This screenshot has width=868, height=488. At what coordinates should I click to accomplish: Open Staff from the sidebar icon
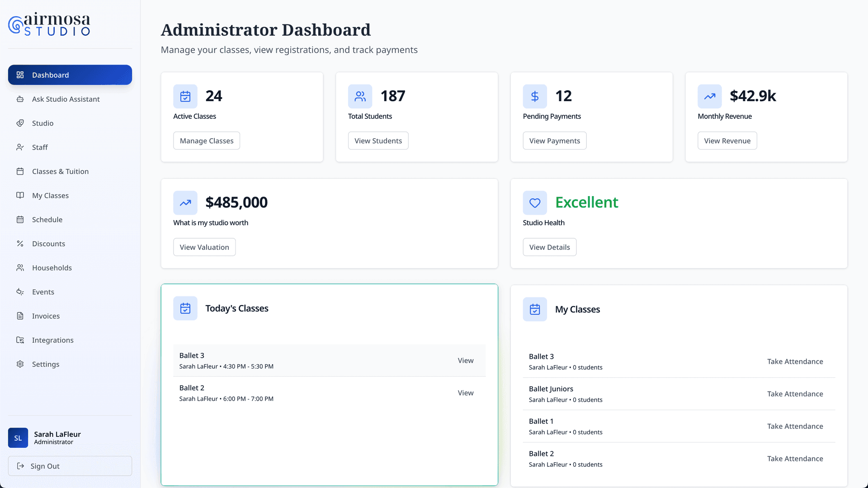click(20, 147)
